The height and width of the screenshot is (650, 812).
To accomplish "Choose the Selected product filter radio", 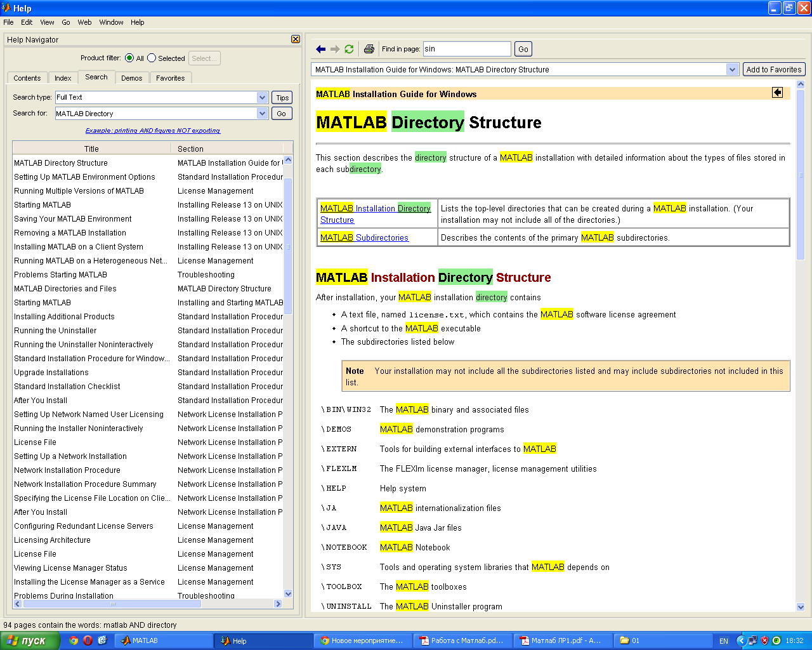I will coord(152,58).
